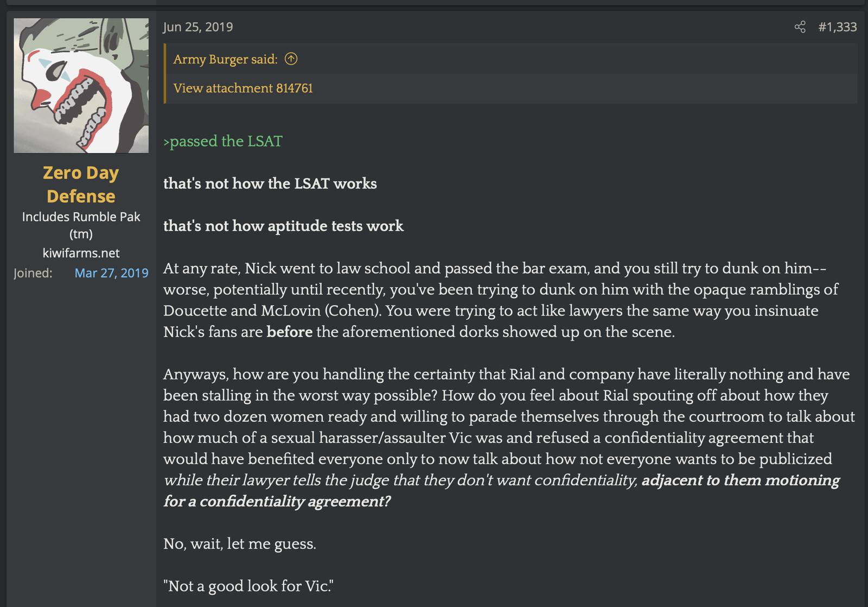Click the 'Army Burger said:' quote header
Screen dimensions: 868x607
coord(225,59)
